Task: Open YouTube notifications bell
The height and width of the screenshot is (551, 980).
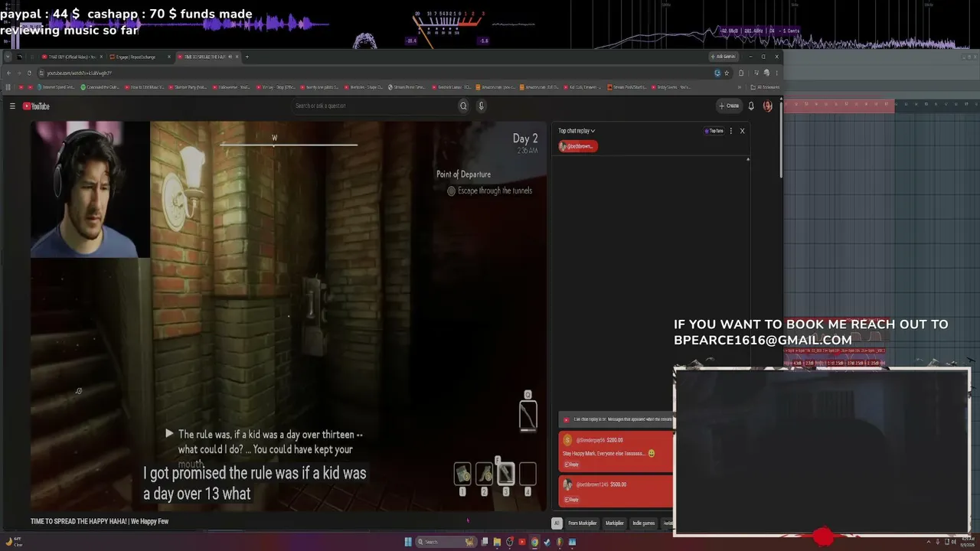Action: click(751, 106)
